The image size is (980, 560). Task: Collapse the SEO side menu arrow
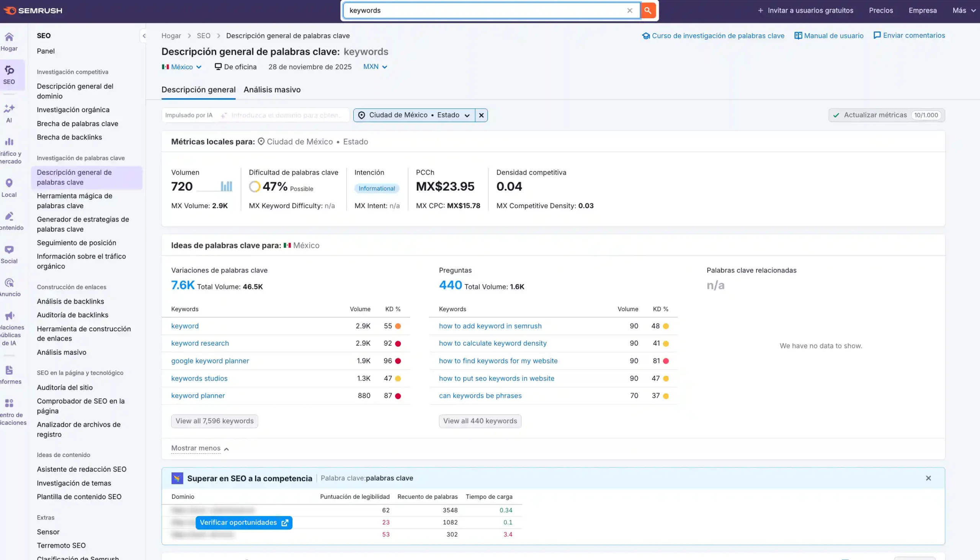click(144, 36)
